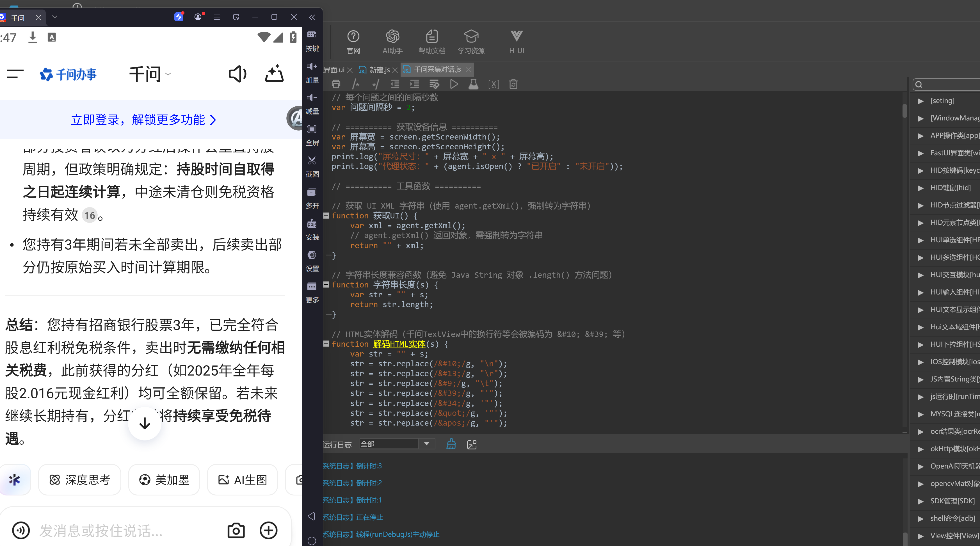This screenshot has height=546, width=980.
Task: Toggle the speaker read-aloud icon in 千问
Action: coord(237,74)
